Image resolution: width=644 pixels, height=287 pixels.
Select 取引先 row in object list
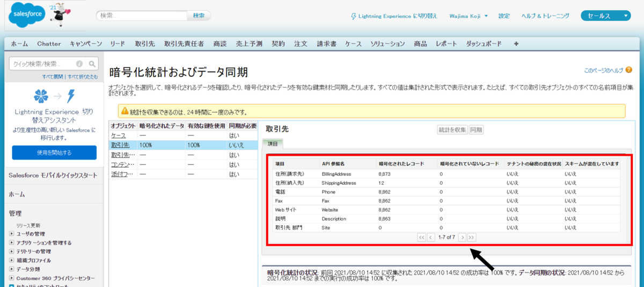pos(184,145)
